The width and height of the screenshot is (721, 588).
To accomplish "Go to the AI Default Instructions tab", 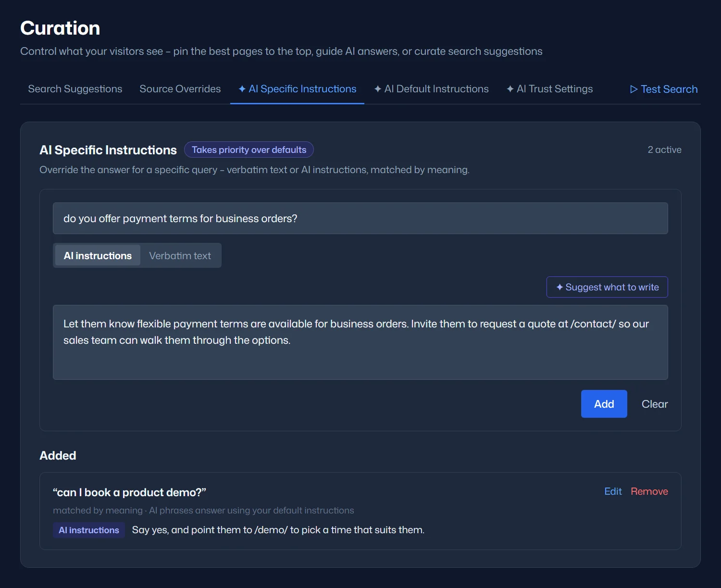I will 431,89.
